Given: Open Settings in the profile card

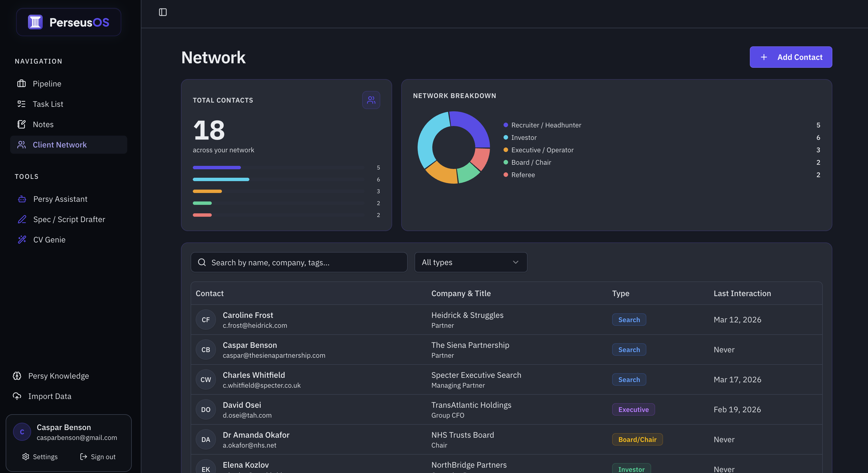Looking at the screenshot, I should (40, 457).
